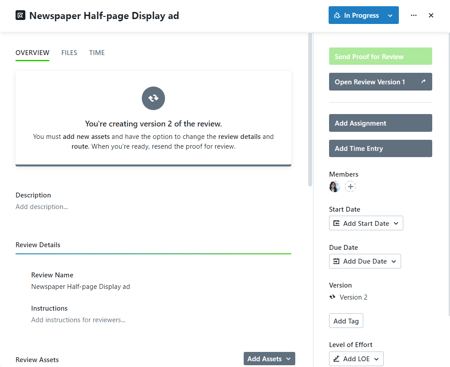The width and height of the screenshot is (450, 367).
Task: Click the main panel vertical scrollbar
Action: (310, 109)
